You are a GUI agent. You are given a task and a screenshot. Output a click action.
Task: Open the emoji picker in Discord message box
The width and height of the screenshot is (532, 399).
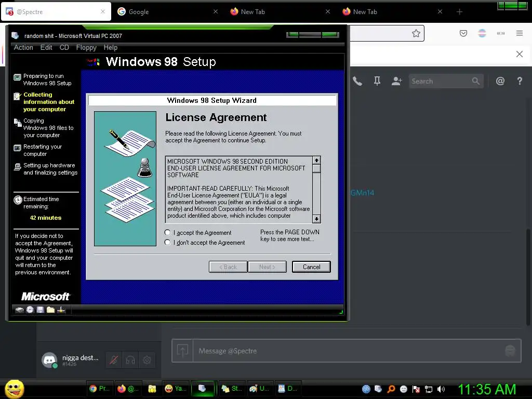click(510, 351)
